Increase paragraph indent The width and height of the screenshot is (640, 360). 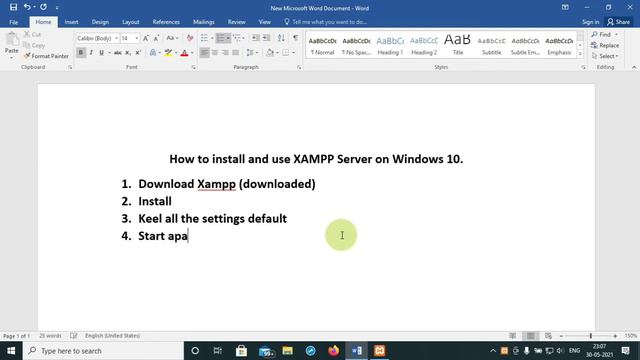coord(266,38)
